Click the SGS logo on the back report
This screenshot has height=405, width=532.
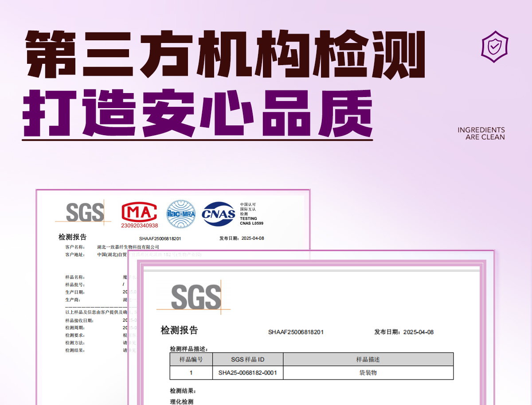point(84,213)
